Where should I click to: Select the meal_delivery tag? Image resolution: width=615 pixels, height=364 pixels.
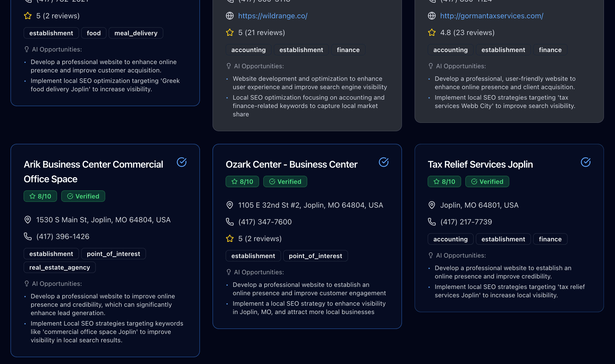(x=136, y=33)
